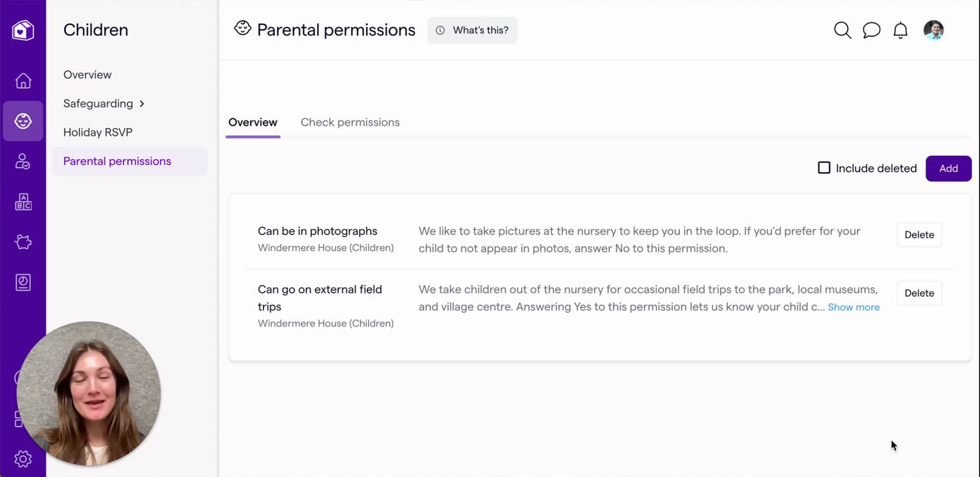This screenshot has height=477, width=980.
Task: Tick the Include deleted checkbox
Action: pos(824,168)
